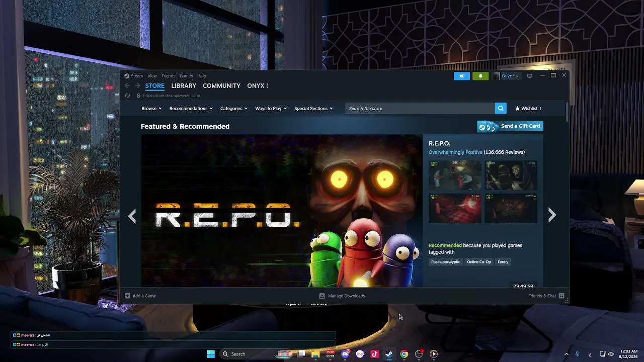Click the Add a Game label

point(144,296)
